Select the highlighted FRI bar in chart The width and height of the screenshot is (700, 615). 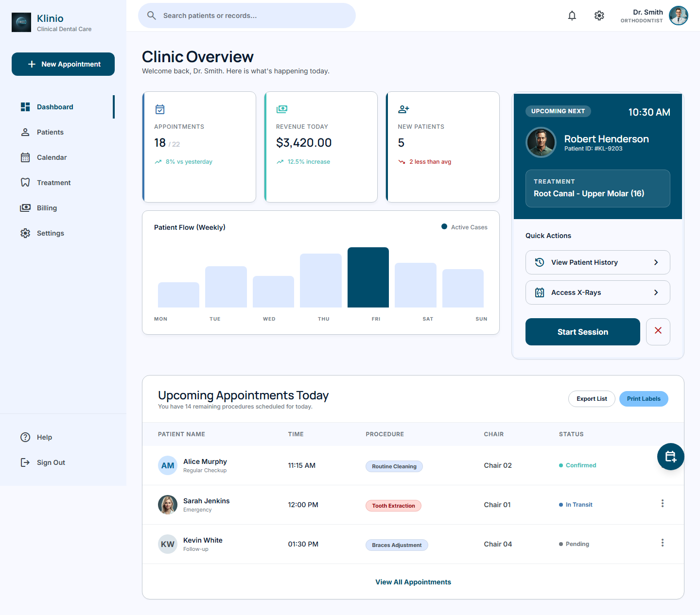click(368, 277)
